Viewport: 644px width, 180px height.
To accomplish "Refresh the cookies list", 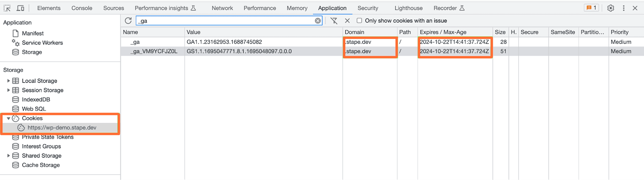I will coord(128,21).
